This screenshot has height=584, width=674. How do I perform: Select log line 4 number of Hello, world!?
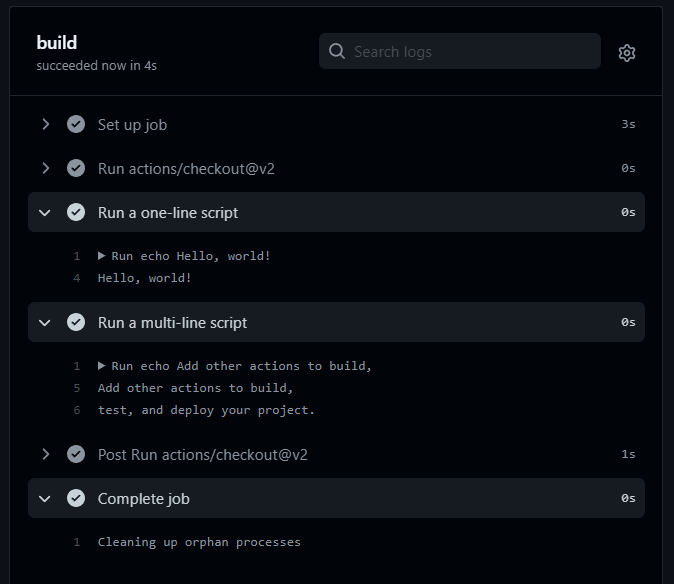point(77,278)
